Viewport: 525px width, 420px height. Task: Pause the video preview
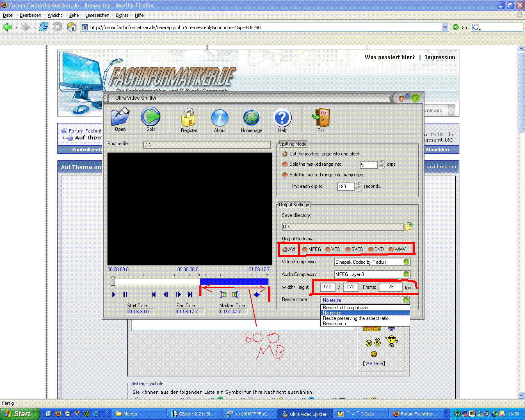point(125,294)
